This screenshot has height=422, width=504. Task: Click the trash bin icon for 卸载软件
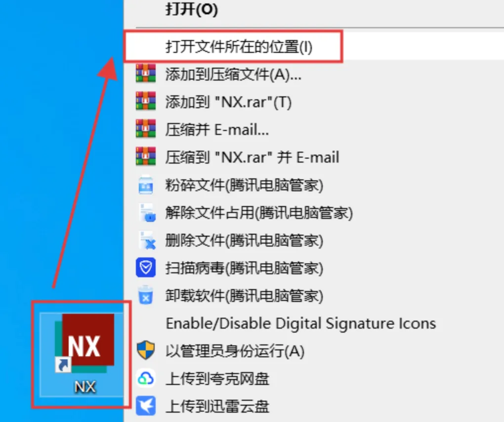tap(146, 295)
